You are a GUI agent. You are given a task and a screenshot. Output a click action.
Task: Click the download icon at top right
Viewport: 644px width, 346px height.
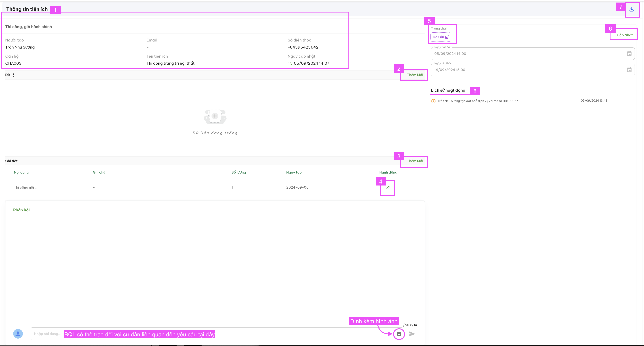(632, 9)
